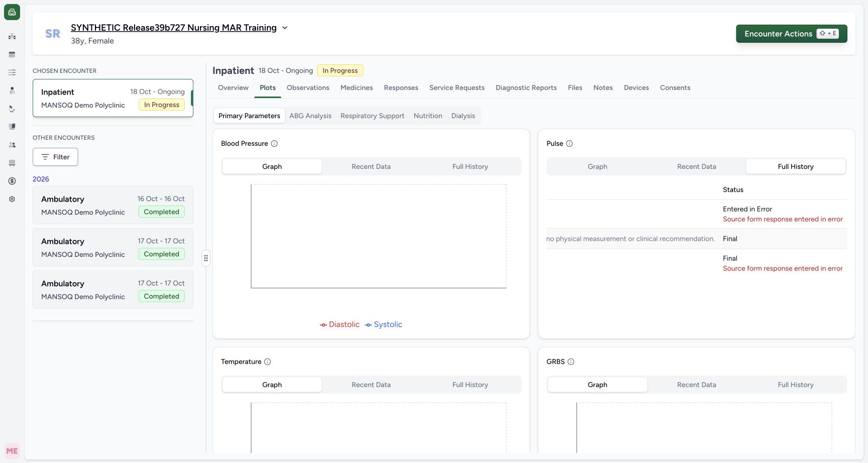
Task: Open the patient person sidebar icon
Action: pyautogui.click(x=12, y=90)
